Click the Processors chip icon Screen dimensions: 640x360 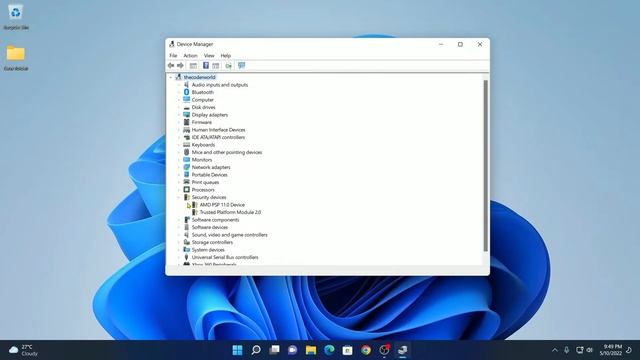[x=187, y=190]
